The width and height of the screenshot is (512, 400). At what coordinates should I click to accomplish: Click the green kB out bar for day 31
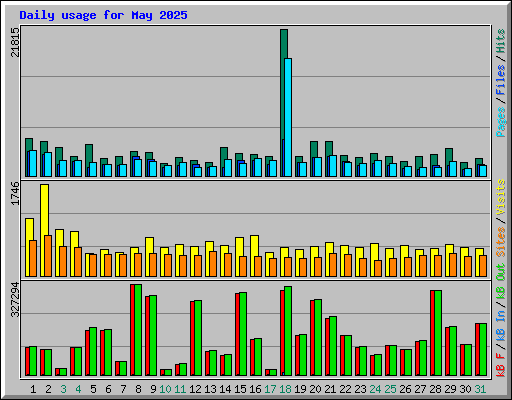pos(483,349)
